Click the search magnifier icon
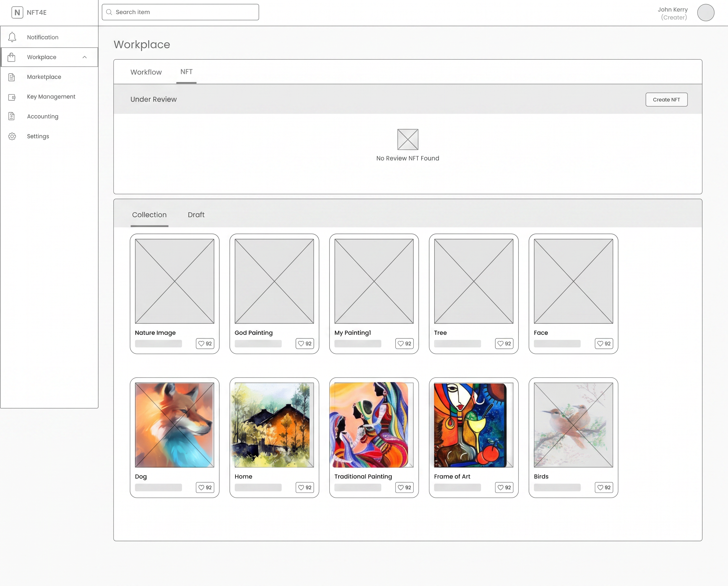The height and width of the screenshot is (586, 728). click(x=109, y=12)
